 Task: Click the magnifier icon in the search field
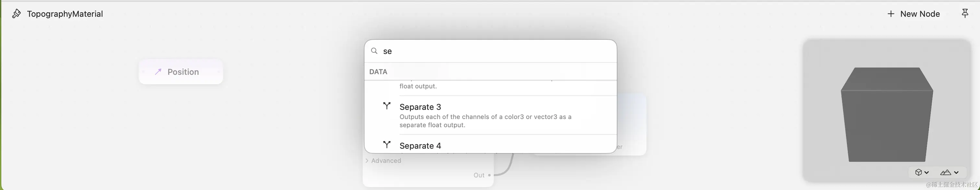click(x=374, y=51)
